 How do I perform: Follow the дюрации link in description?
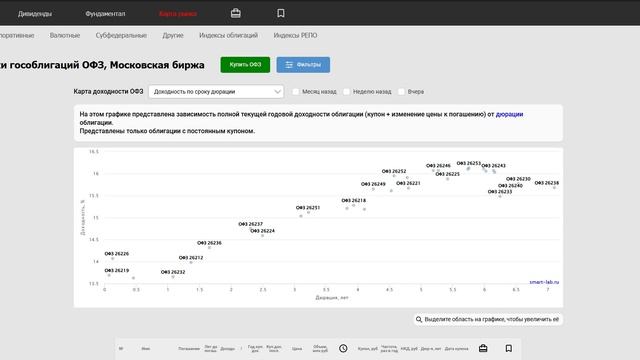point(509,114)
